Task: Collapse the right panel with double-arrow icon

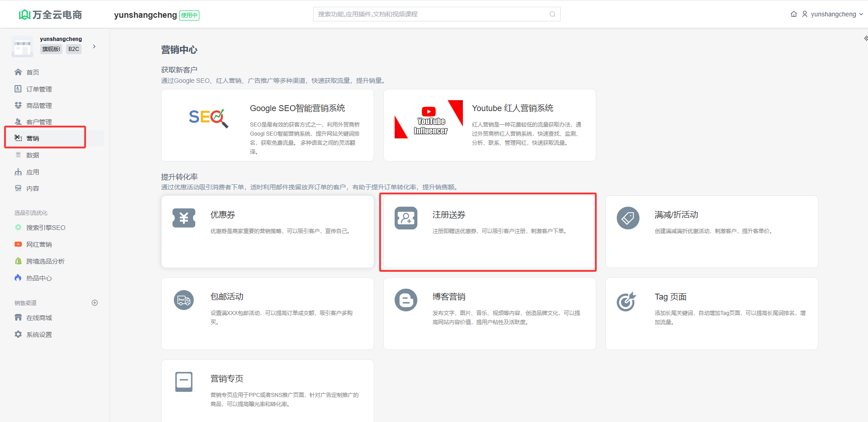Action: pyautogui.click(x=865, y=38)
